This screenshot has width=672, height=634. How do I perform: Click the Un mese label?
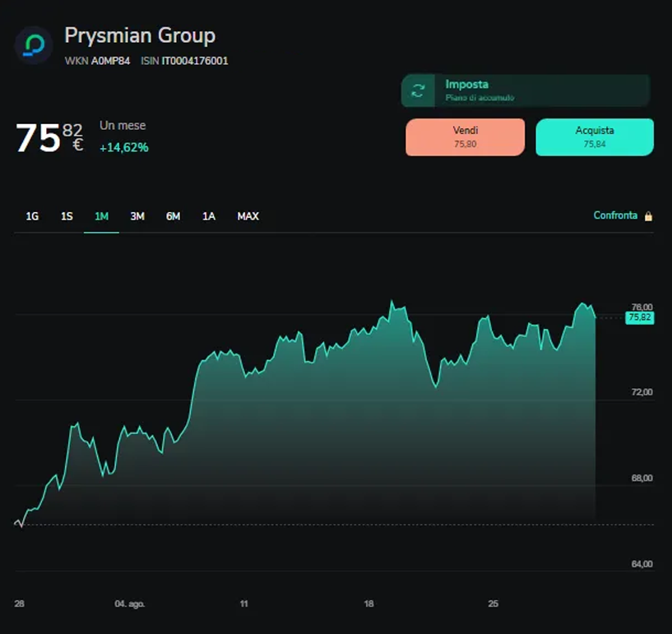[x=123, y=126]
